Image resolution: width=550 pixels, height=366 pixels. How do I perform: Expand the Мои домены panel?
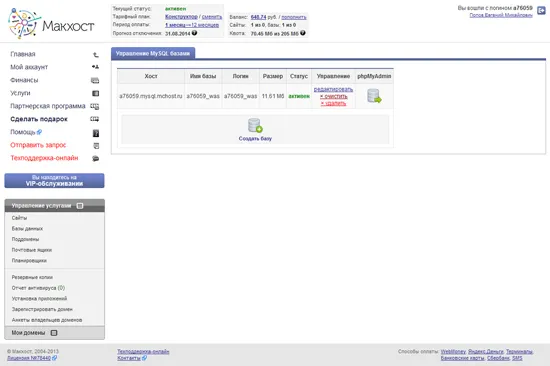coord(54,333)
